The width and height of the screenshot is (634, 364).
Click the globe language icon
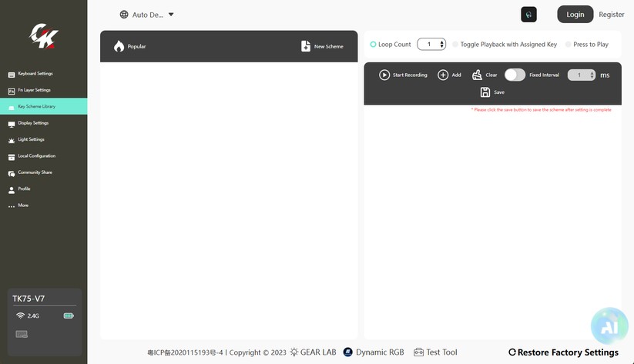[x=124, y=15]
